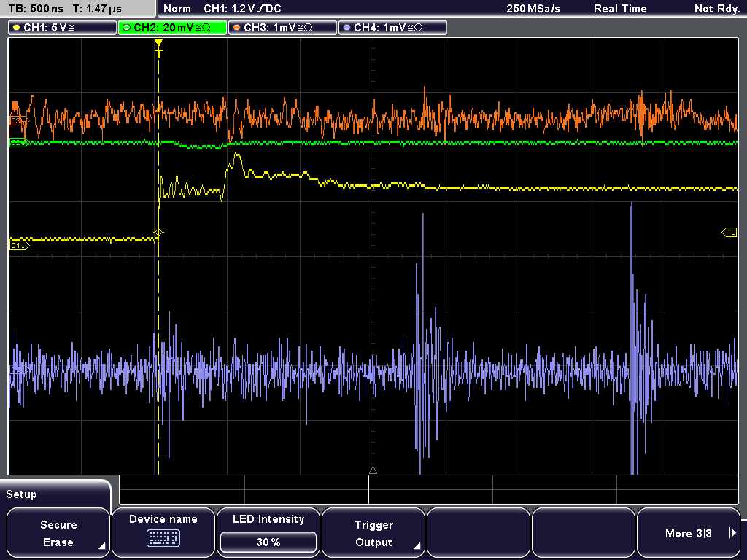Image resolution: width=747 pixels, height=560 pixels.
Task: Open the Device name keyboard entry
Action: [x=163, y=533]
